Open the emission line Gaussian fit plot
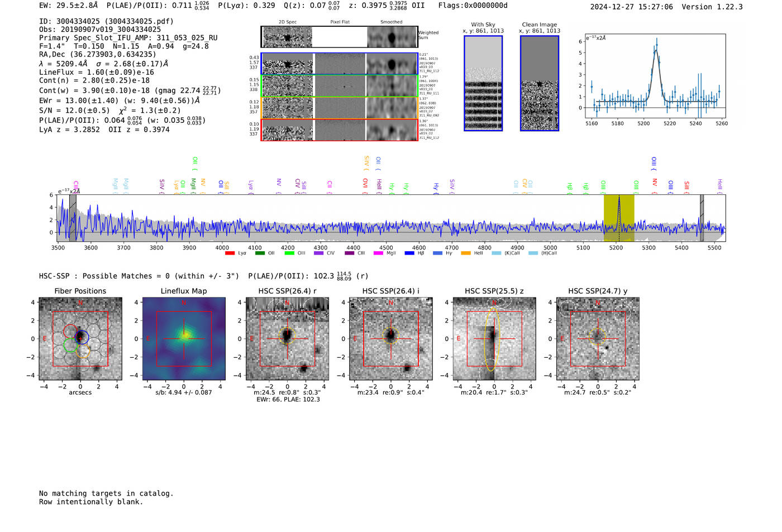This screenshot has width=782, height=532. pyautogui.click(x=655, y=76)
